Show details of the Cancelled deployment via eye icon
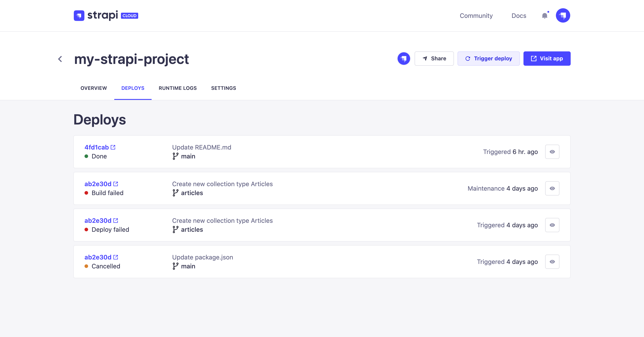 552,261
